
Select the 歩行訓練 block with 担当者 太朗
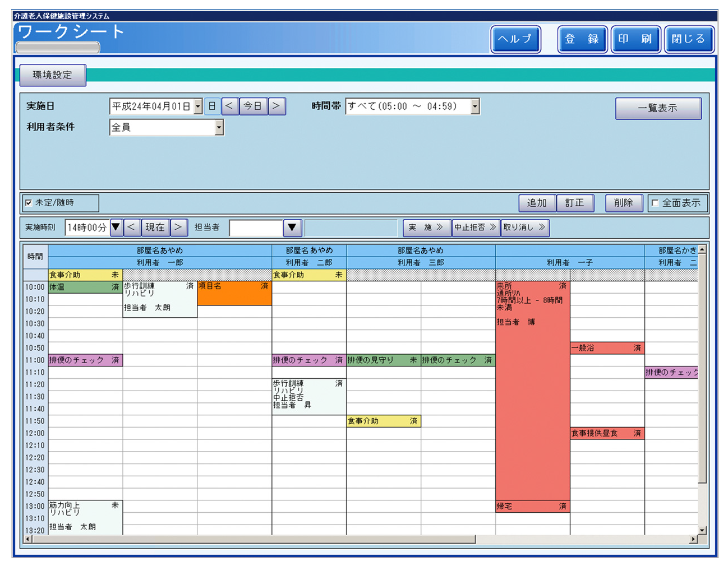pos(160,299)
